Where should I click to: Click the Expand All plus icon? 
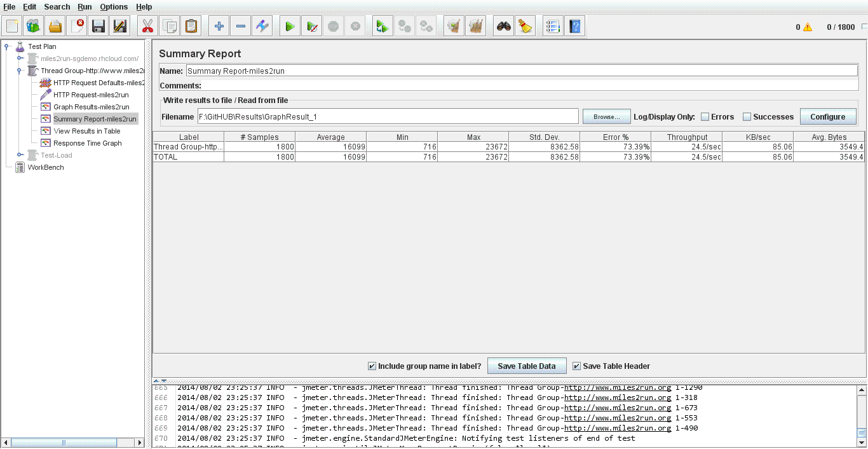click(219, 27)
